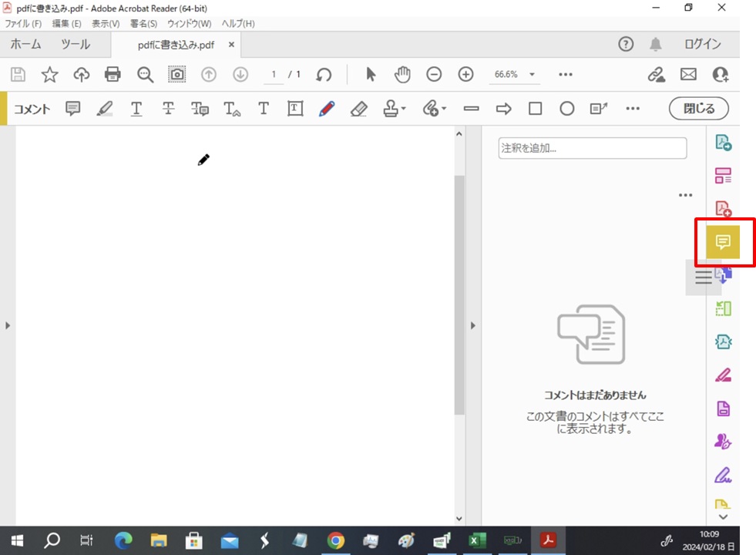Go to next page with down arrow
The height and width of the screenshot is (555, 756).
pyautogui.click(x=240, y=74)
